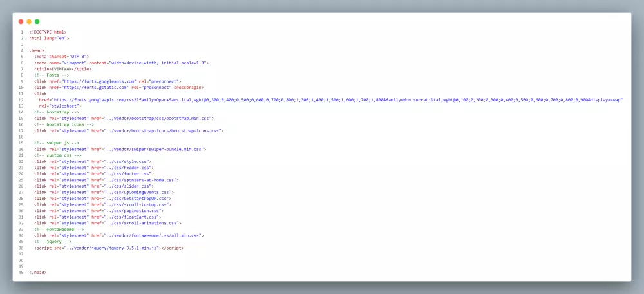Click the jquery comment
Screen dimensions: 644x294
pyautogui.click(x=53, y=242)
